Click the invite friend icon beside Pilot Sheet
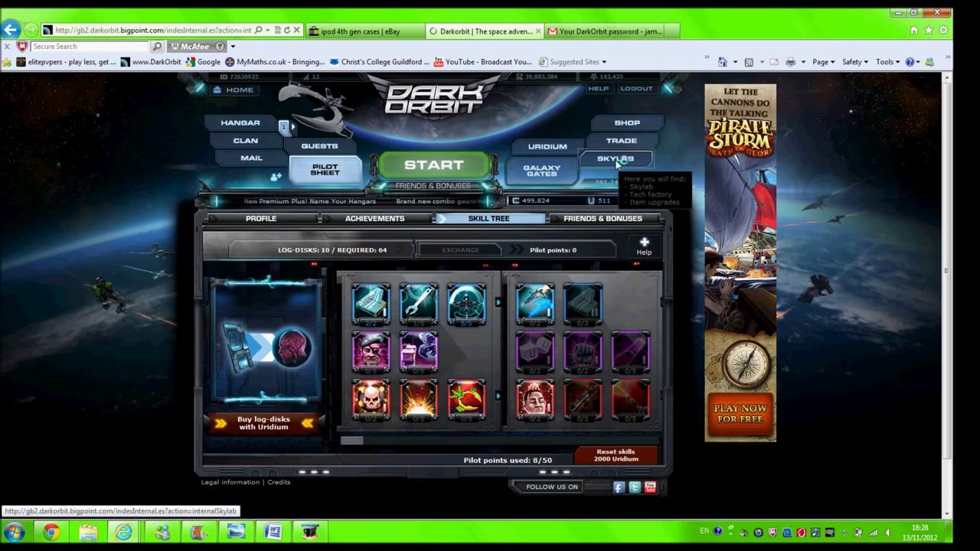980x551 pixels. point(276,177)
